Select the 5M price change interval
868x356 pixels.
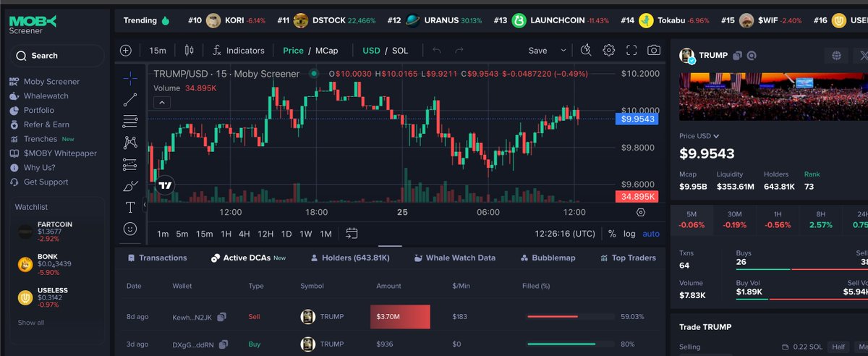691,219
